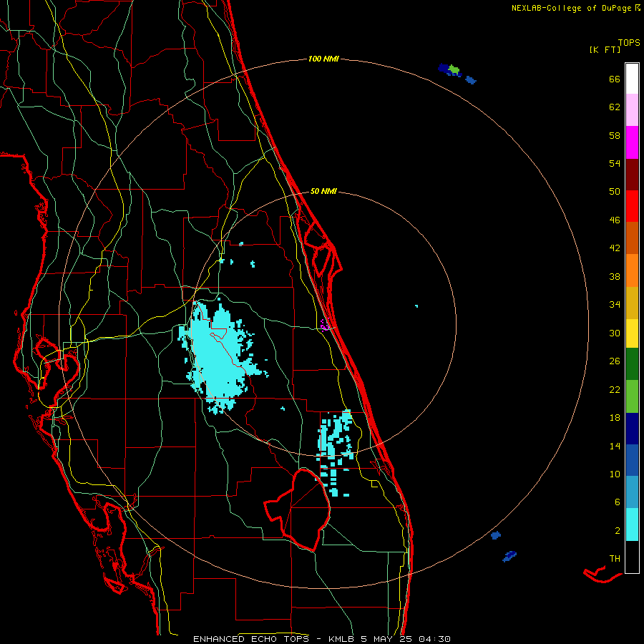Click the light green legend swatch
The height and width of the screenshot is (644, 644).
(632, 396)
